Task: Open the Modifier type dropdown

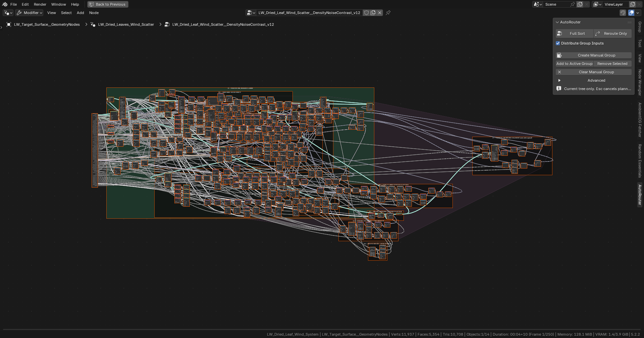Action: (x=30, y=13)
